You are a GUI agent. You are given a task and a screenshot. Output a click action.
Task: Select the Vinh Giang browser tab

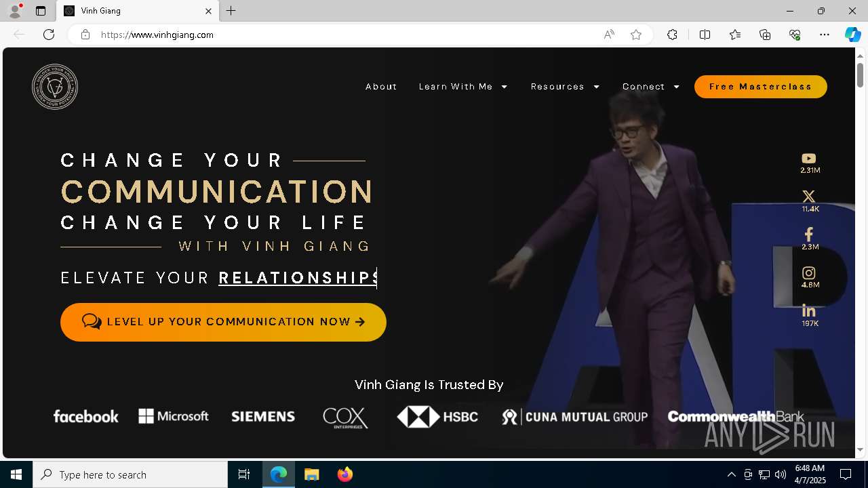click(x=138, y=11)
